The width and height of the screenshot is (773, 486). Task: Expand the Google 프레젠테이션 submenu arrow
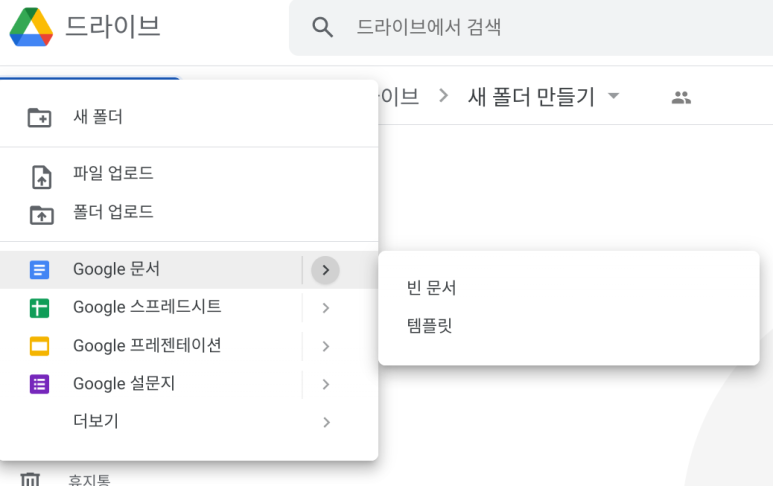325,347
